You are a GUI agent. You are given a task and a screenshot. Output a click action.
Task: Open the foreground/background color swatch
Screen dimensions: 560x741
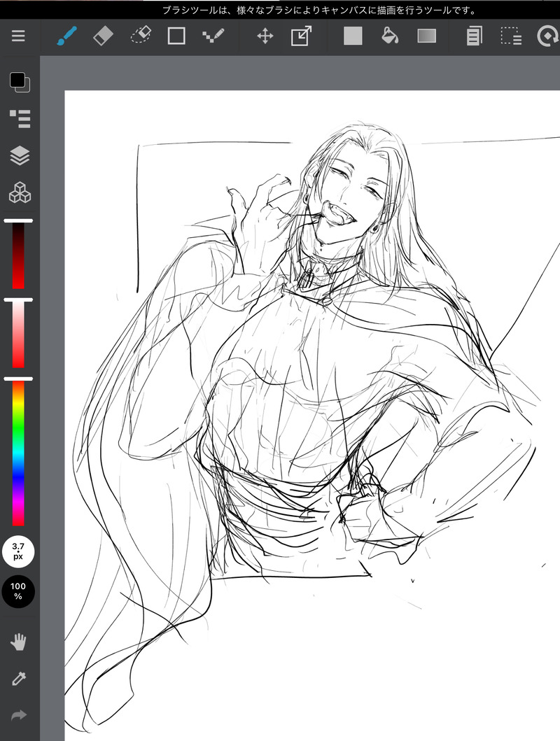[x=20, y=83]
